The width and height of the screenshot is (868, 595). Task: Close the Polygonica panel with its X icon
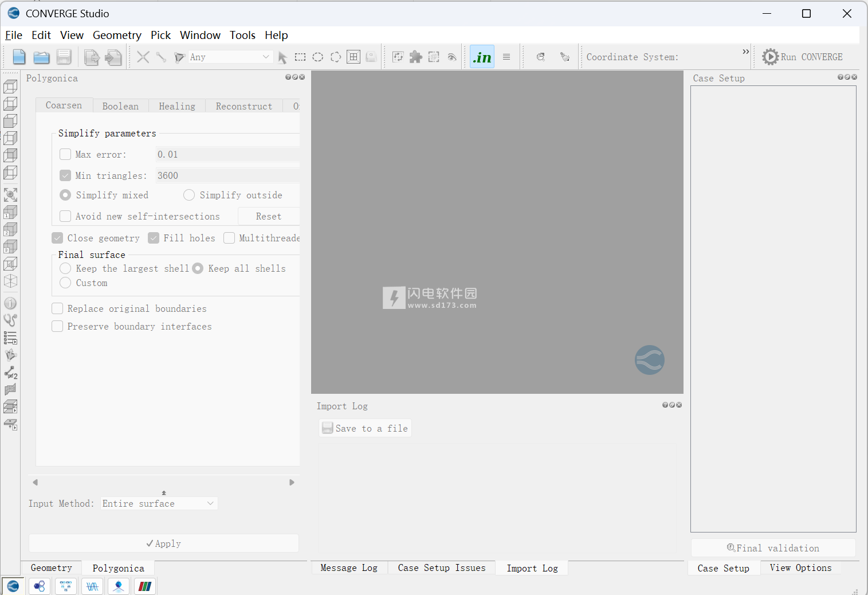302,77
